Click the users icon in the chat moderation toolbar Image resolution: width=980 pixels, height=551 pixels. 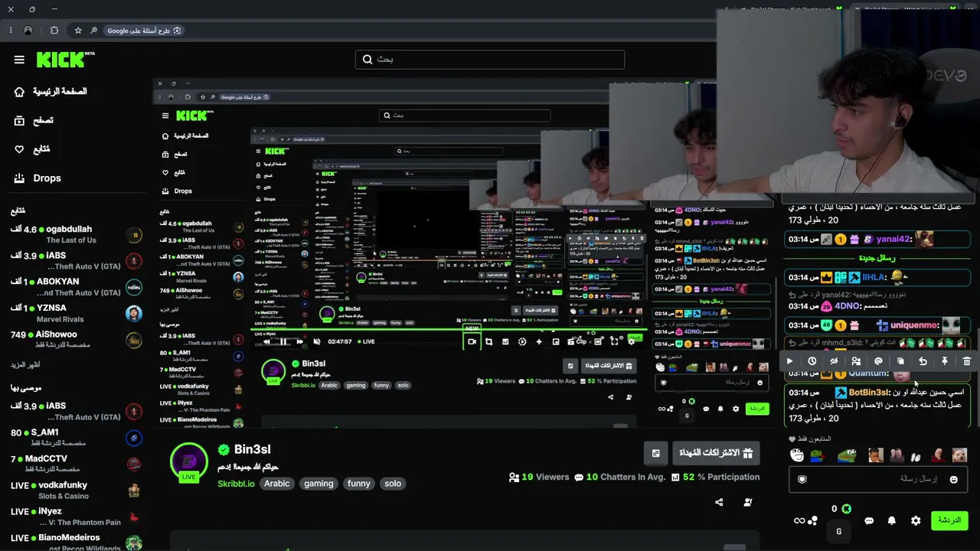[856, 361]
